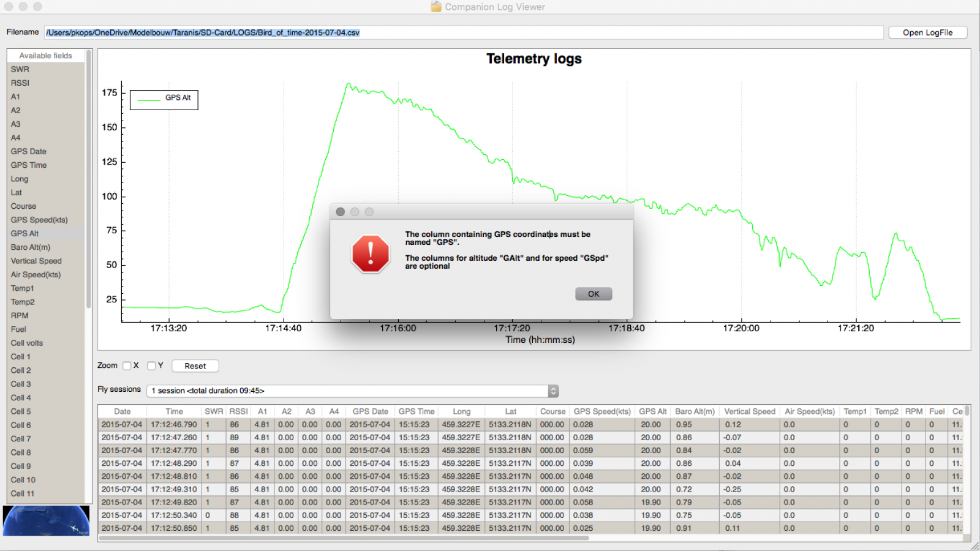Select SWR in available fields
This screenshot has height=551, width=980.
coord(46,69)
